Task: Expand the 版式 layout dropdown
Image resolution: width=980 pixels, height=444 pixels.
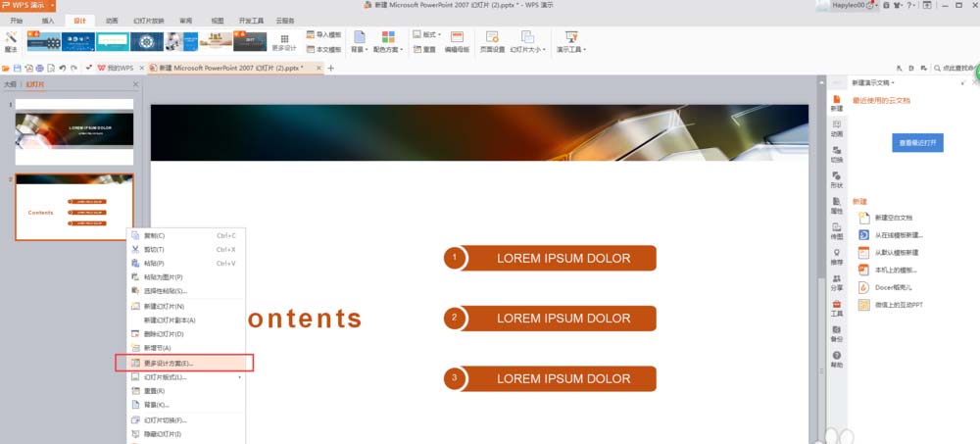Action: click(427, 35)
